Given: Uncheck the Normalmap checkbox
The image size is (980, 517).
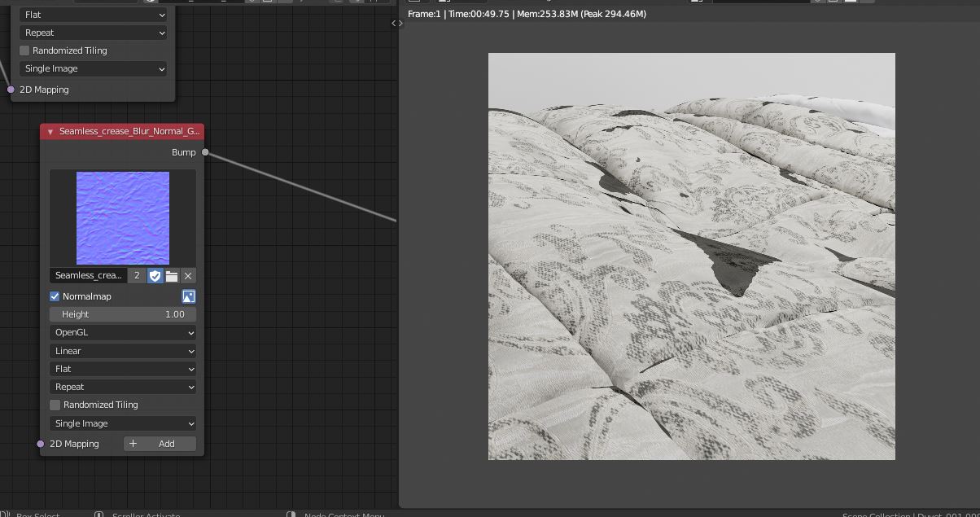Looking at the screenshot, I should [x=55, y=296].
